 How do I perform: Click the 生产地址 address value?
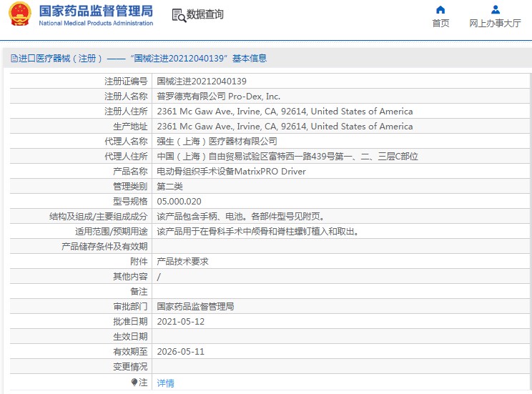point(285,127)
